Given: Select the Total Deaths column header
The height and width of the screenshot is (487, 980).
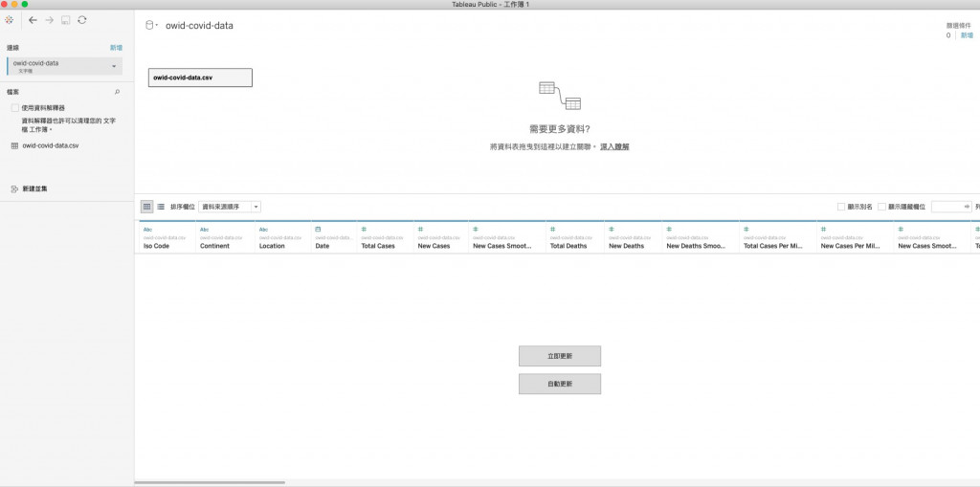Looking at the screenshot, I should [x=575, y=237].
